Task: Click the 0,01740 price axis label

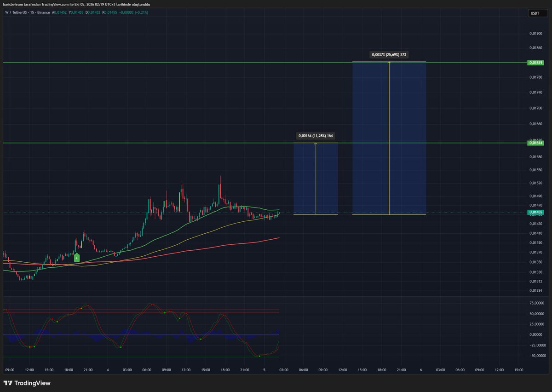Action: [x=535, y=93]
